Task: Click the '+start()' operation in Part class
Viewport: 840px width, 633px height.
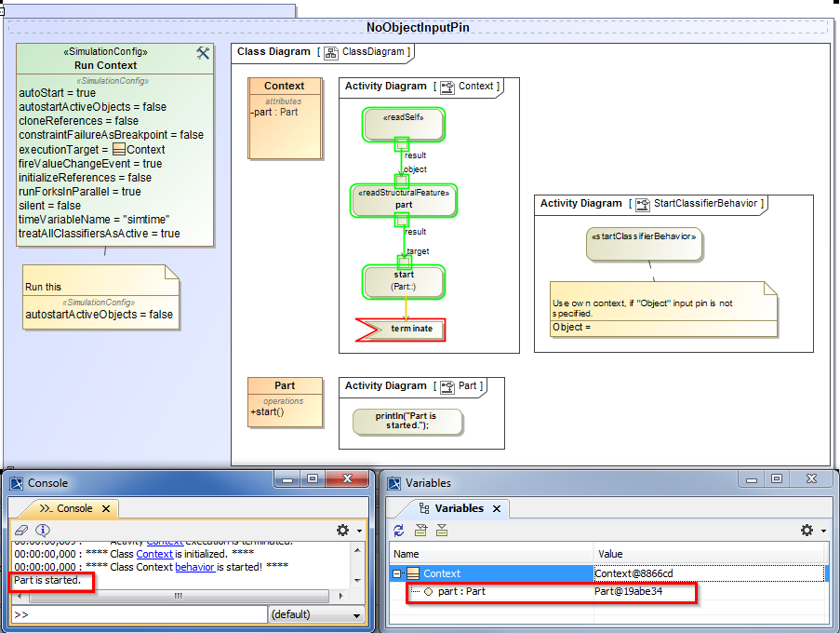Action: pyautogui.click(x=267, y=411)
